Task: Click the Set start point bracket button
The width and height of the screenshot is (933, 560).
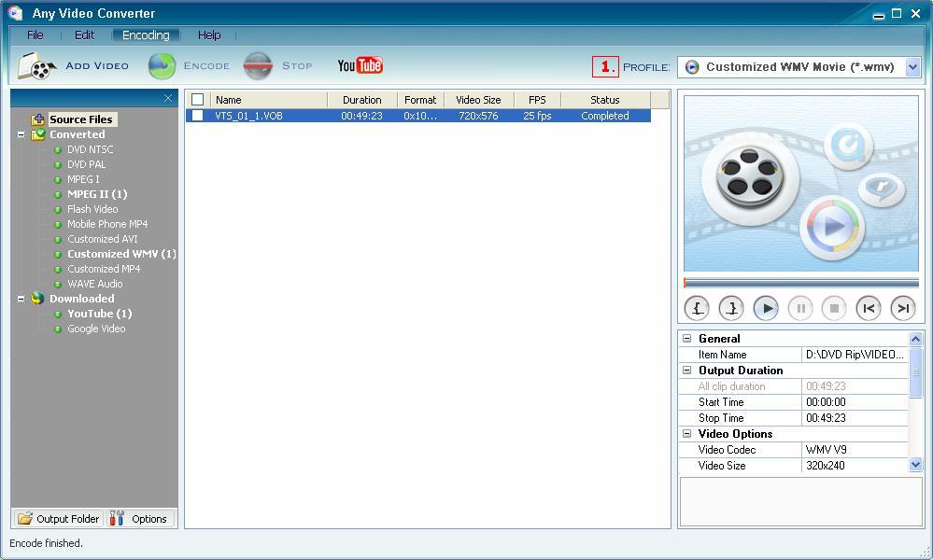Action: [x=697, y=308]
